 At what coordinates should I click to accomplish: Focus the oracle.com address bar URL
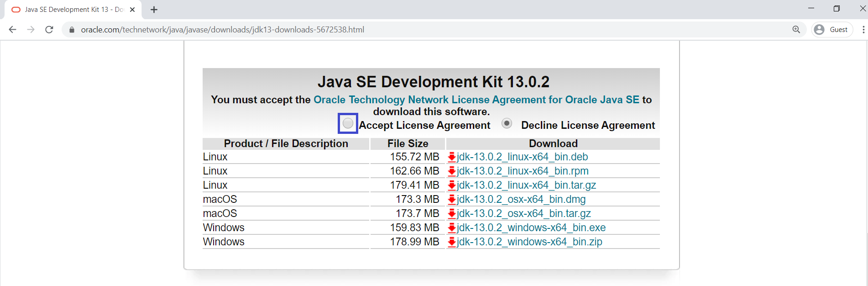coord(222,30)
